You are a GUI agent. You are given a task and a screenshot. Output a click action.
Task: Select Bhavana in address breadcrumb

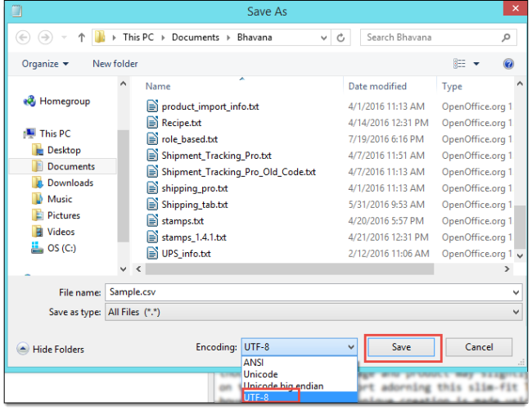point(255,37)
